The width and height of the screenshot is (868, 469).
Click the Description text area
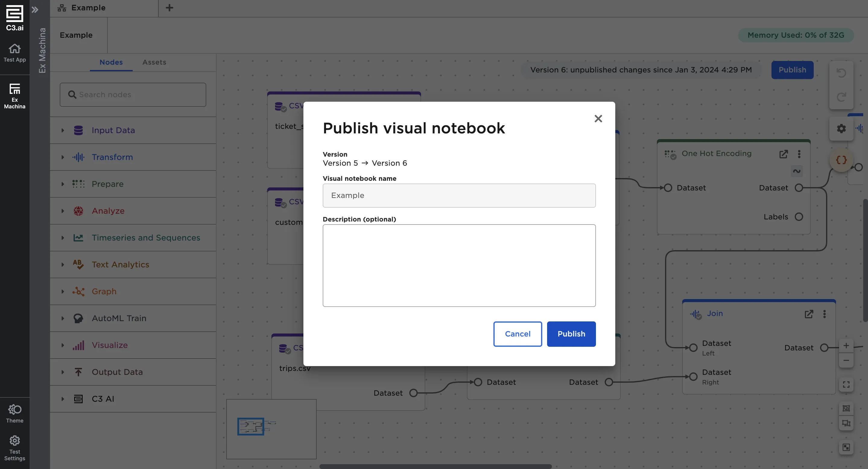pos(459,265)
